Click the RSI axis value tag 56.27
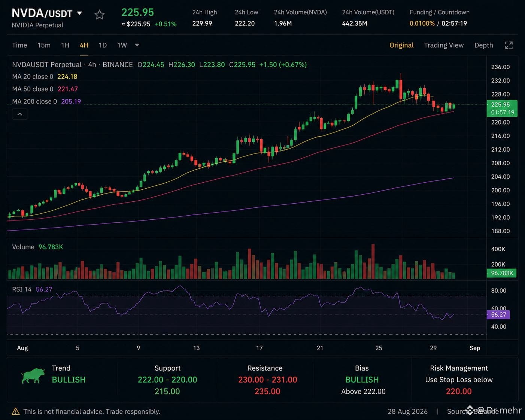Viewport: 525px width, 420px height. [x=498, y=315]
